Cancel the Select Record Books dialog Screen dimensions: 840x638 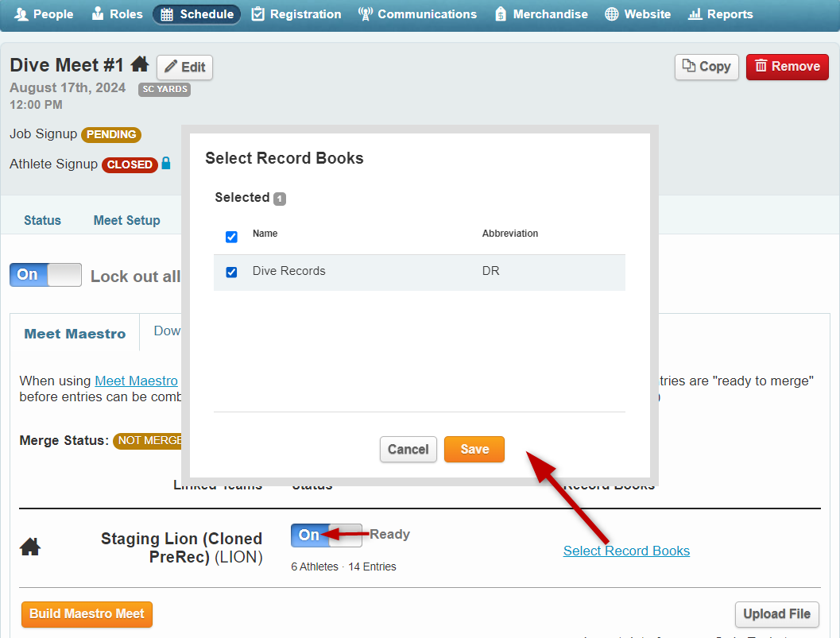(x=408, y=449)
